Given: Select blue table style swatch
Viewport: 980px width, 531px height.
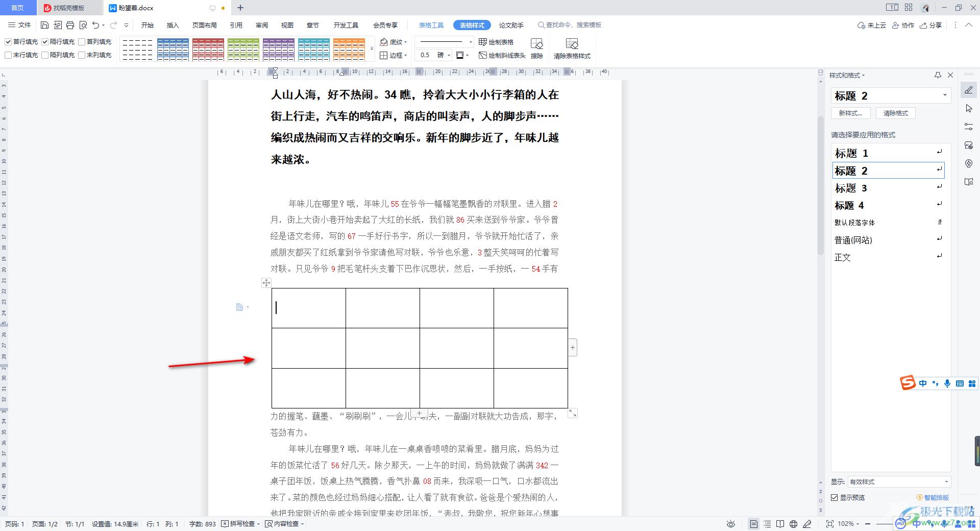Looking at the screenshot, I should (173, 50).
